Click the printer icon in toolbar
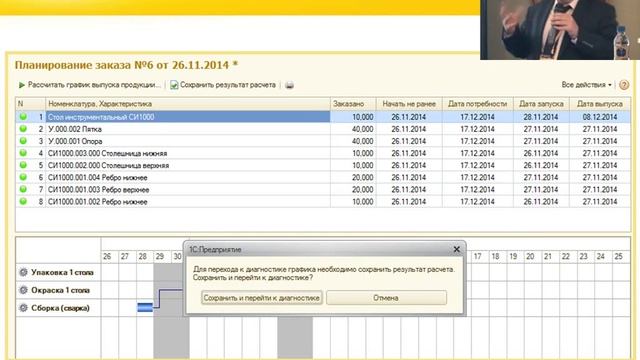The height and width of the screenshot is (360, 640). pyautogui.click(x=289, y=85)
